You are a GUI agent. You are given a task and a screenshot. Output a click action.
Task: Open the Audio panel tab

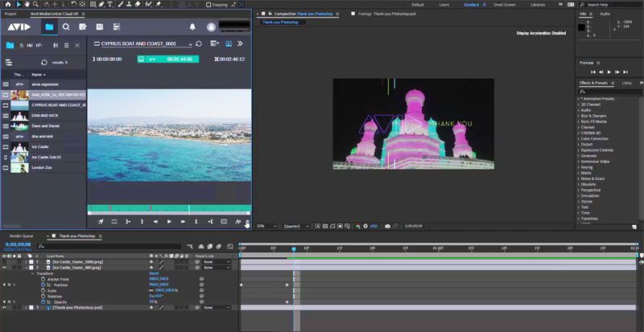click(x=605, y=14)
